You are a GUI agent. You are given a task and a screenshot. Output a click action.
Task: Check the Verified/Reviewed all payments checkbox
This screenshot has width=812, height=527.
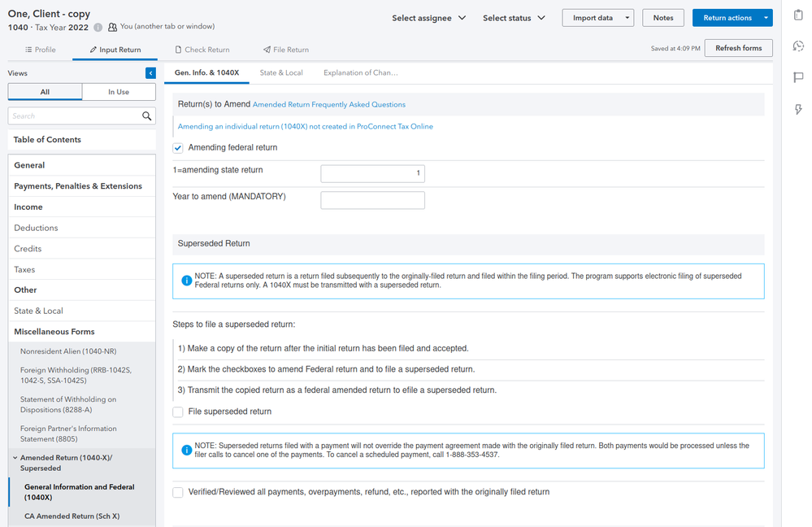[178, 492]
